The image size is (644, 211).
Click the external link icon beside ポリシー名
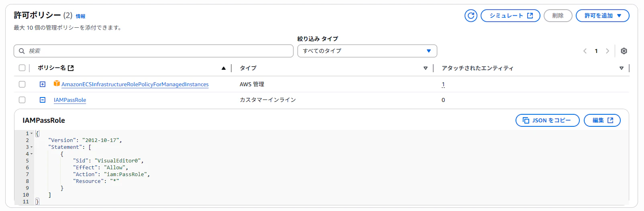[71, 68]
